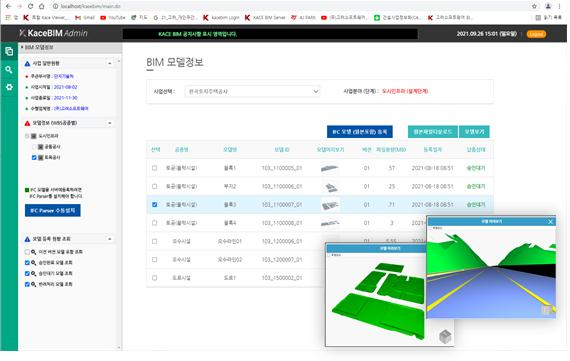Rotate view with the cube in left preview window
This screenshot has width=570, height=361.
[x=445, y=336]
